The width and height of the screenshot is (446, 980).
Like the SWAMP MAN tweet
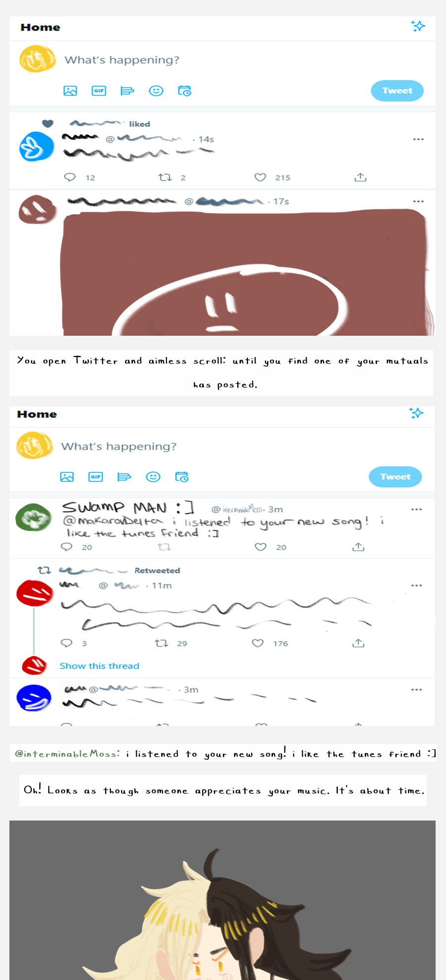coord(261,547)
